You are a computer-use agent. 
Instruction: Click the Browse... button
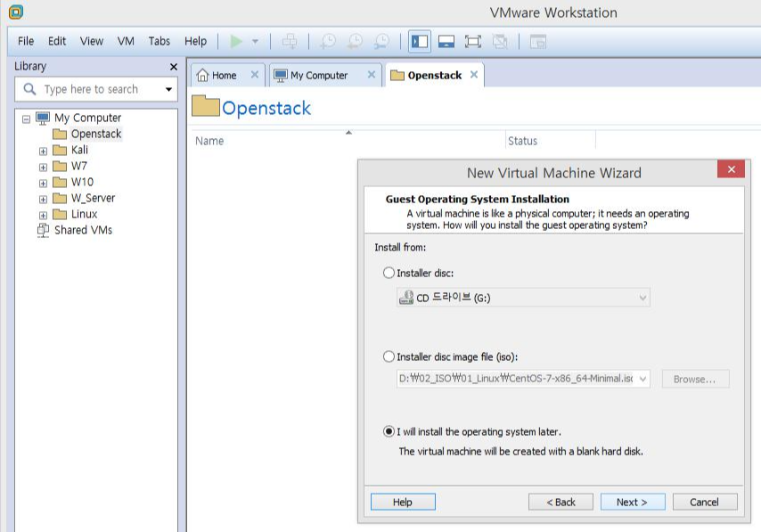695,379
